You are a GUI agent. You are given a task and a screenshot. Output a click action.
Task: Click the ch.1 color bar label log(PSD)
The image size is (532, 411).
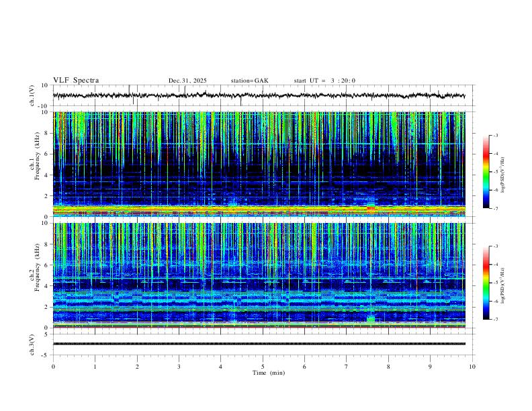(503, 175)
